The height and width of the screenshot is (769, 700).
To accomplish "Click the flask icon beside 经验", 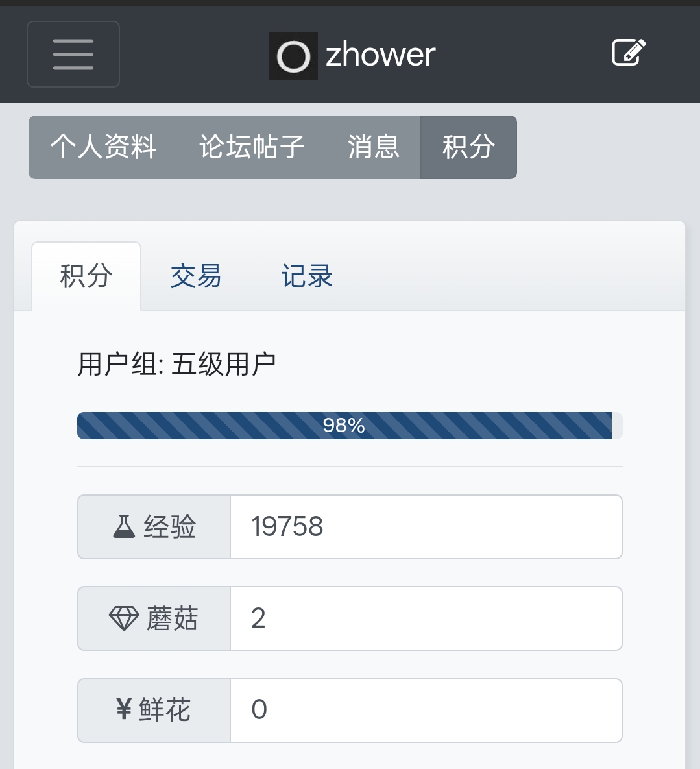I will (x=124, y=527).
